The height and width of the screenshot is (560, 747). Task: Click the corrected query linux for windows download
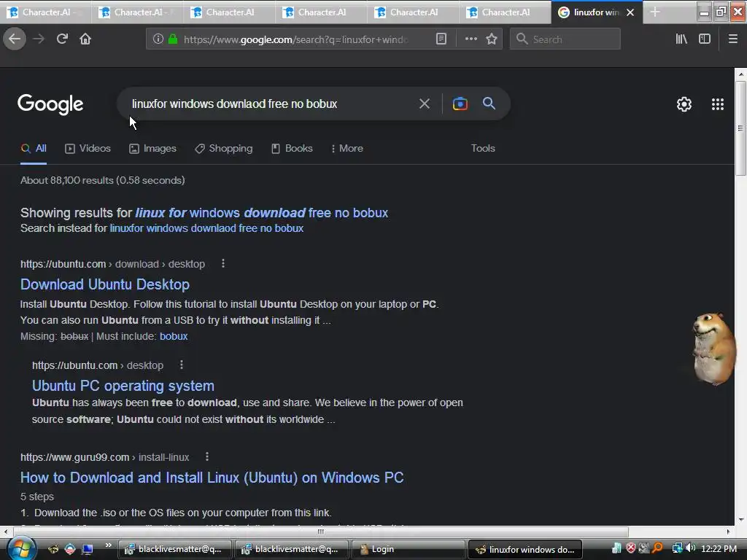coord(262,213)
